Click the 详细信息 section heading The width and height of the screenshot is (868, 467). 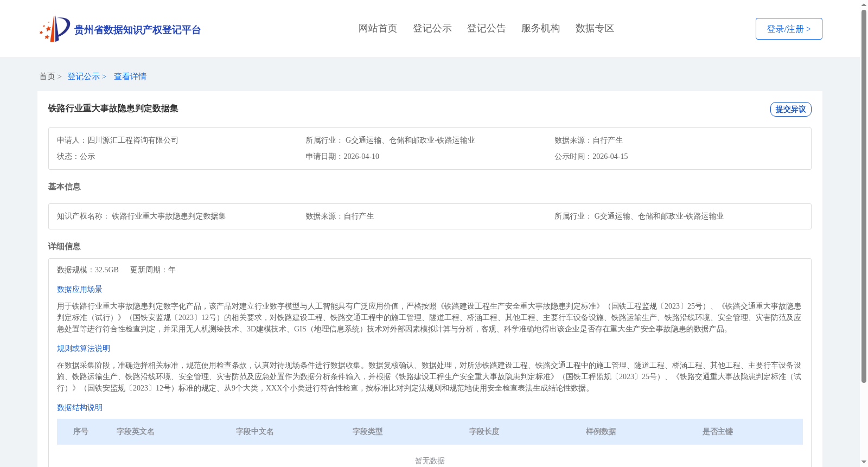click(65, 246)
